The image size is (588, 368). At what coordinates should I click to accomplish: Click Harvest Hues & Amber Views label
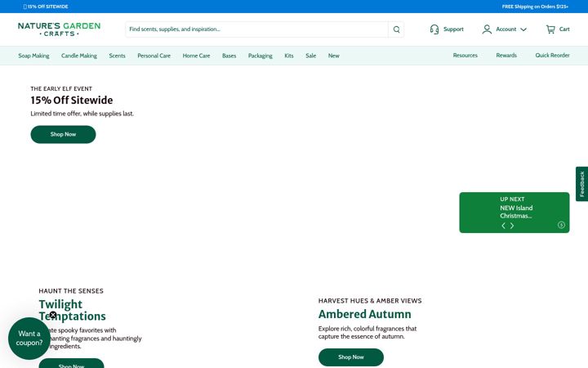coord(370,301)
